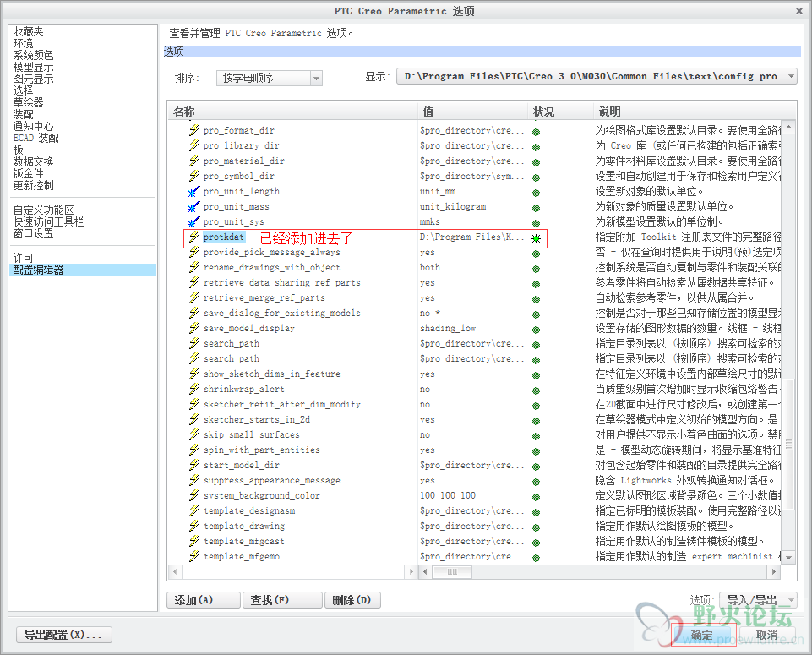812x655 pixels.
Task: Select 数据交换 category
Action: click(33, 161)
